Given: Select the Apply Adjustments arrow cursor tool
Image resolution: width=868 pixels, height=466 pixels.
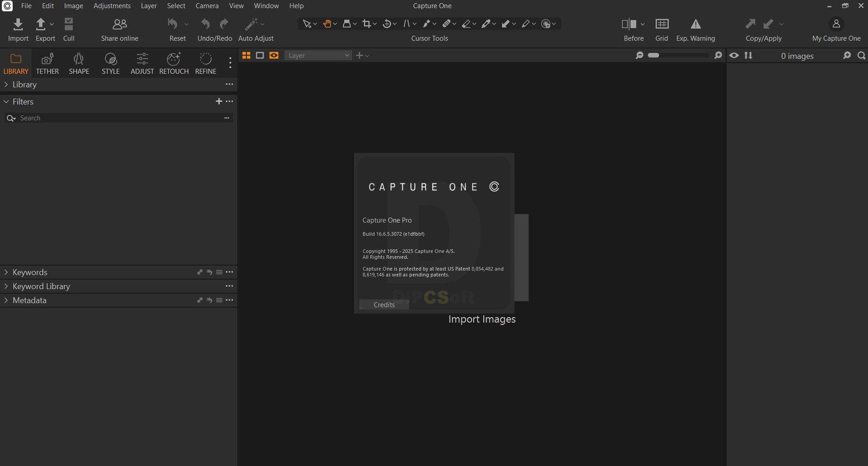Looking at the screenshot, I should click(x=506, y=24).
